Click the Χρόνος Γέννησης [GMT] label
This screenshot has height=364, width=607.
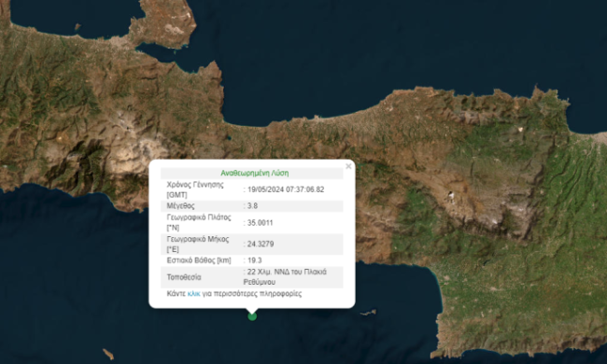(x=195, y=189)
